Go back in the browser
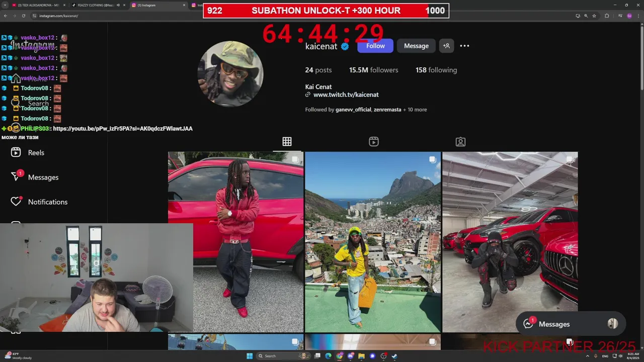Screen dimensions: 644x362 (x=6, y=16)
